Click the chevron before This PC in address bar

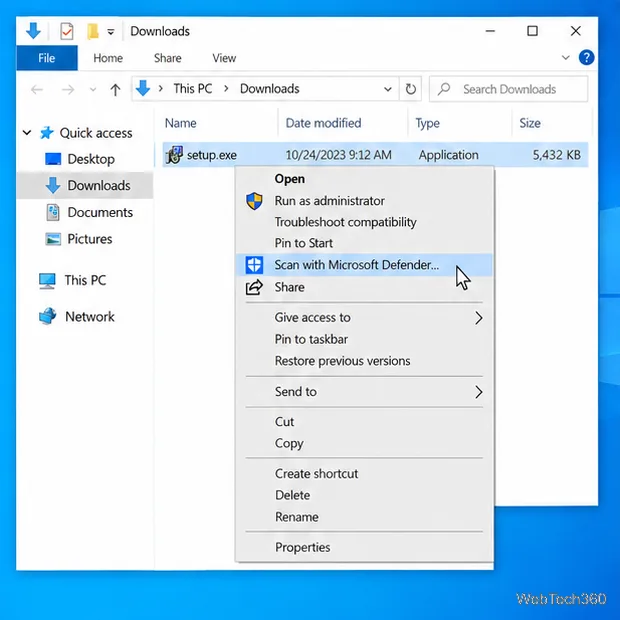pyautogui.click(x=161, y=89)
